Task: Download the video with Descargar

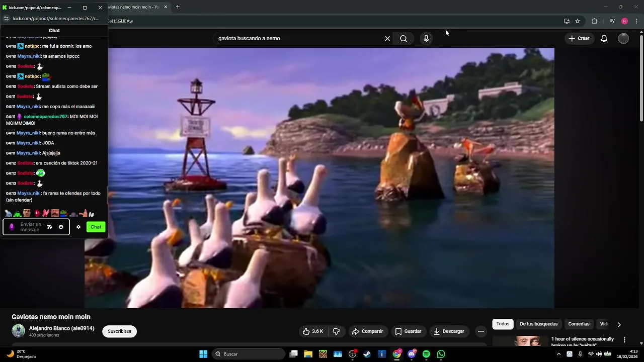Action: tap(449, 331)
